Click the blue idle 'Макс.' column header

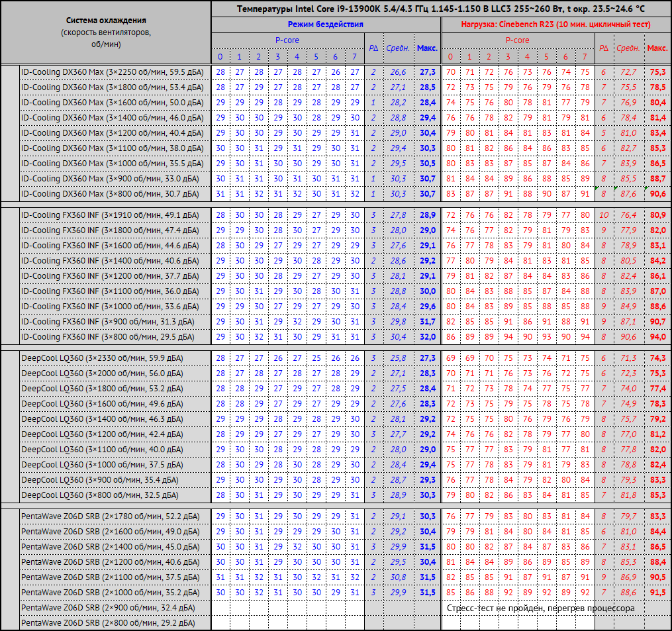point(427,48)
